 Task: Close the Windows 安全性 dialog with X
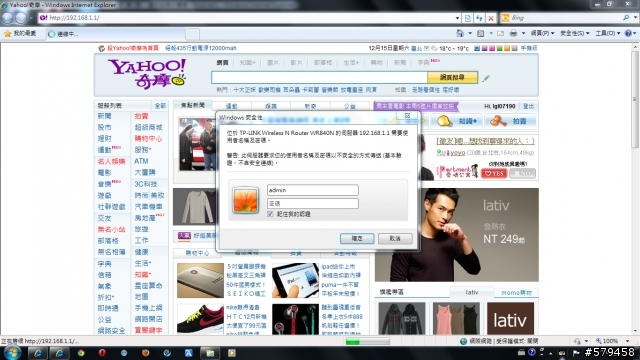[x=407, y=116]
